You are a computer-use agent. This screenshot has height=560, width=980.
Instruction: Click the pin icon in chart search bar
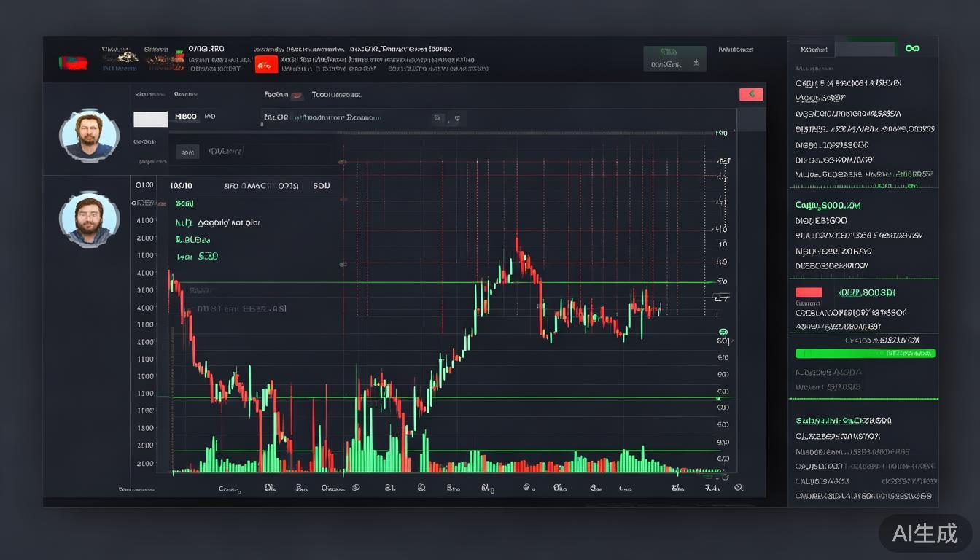[456, 118]
